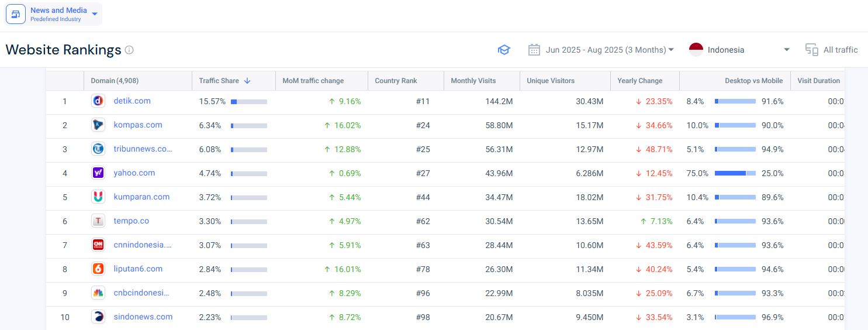Sort by Yearly Change column header
This screenshot has width=868, height=330.
[639, 81]
